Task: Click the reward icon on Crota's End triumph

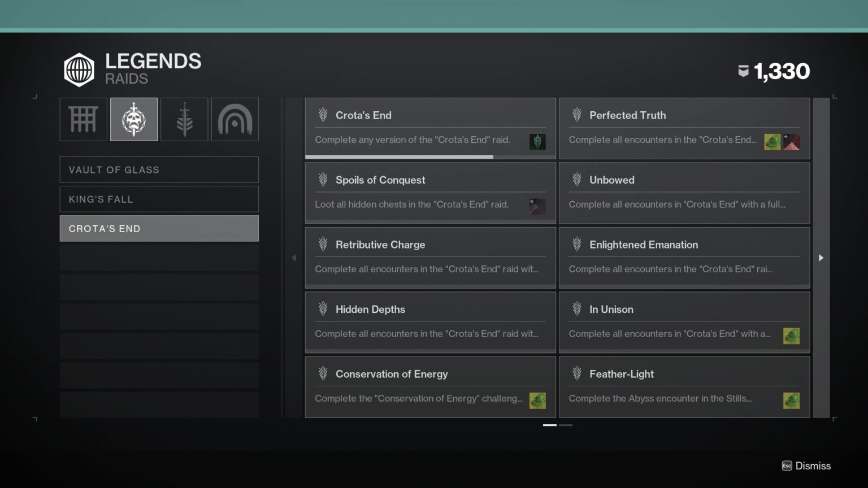Action: click(x=537, y=142)
